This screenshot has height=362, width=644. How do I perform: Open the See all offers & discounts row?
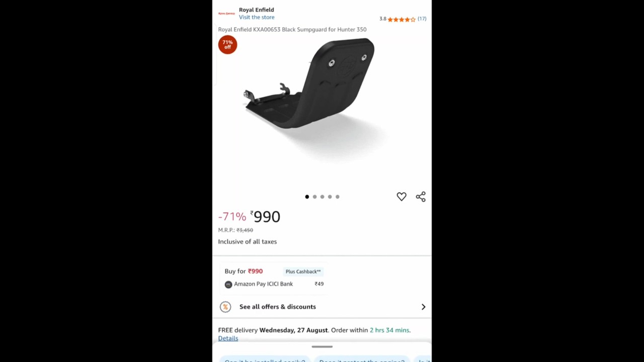coord(322,307)
